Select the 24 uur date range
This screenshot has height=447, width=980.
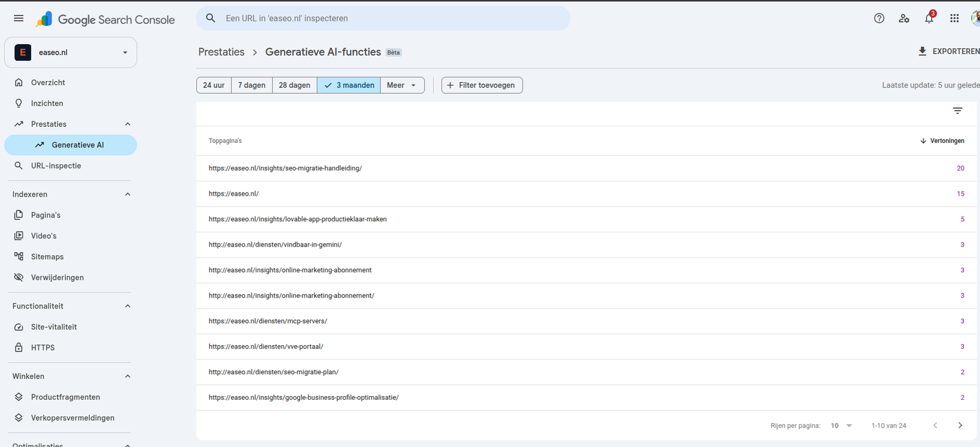coord(214,85)
